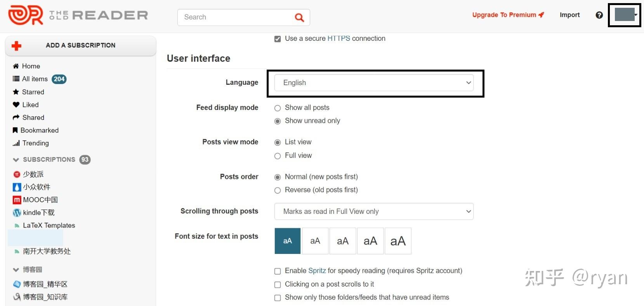Open the Trending chart icon
This screenshot has width=644, height=306.
click(16, 143)
